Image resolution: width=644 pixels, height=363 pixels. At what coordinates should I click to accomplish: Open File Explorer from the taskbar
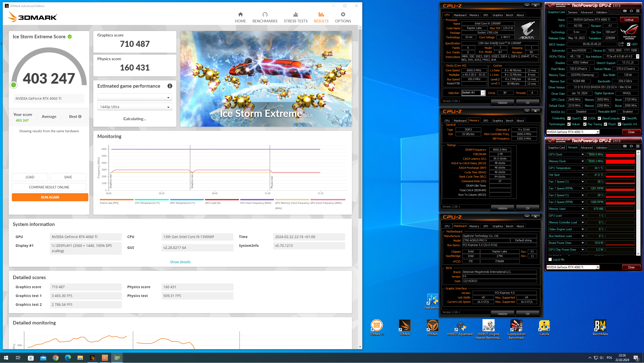point(80,358)
